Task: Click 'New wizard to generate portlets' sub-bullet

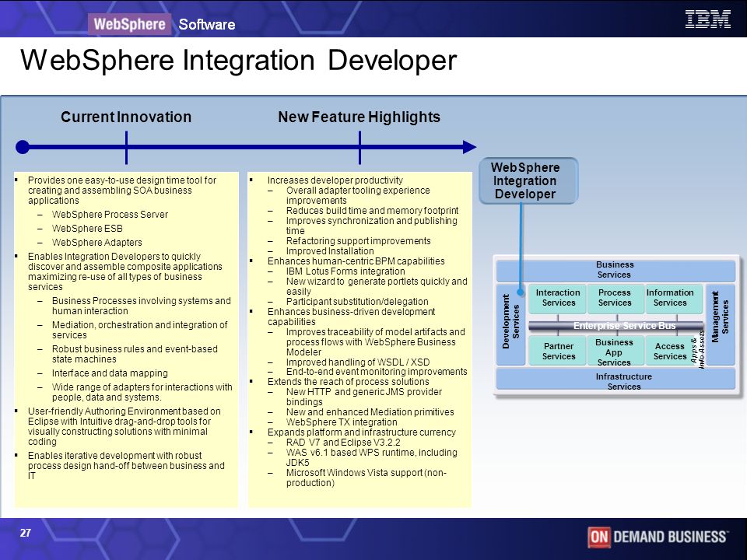Action: point(377,286)
